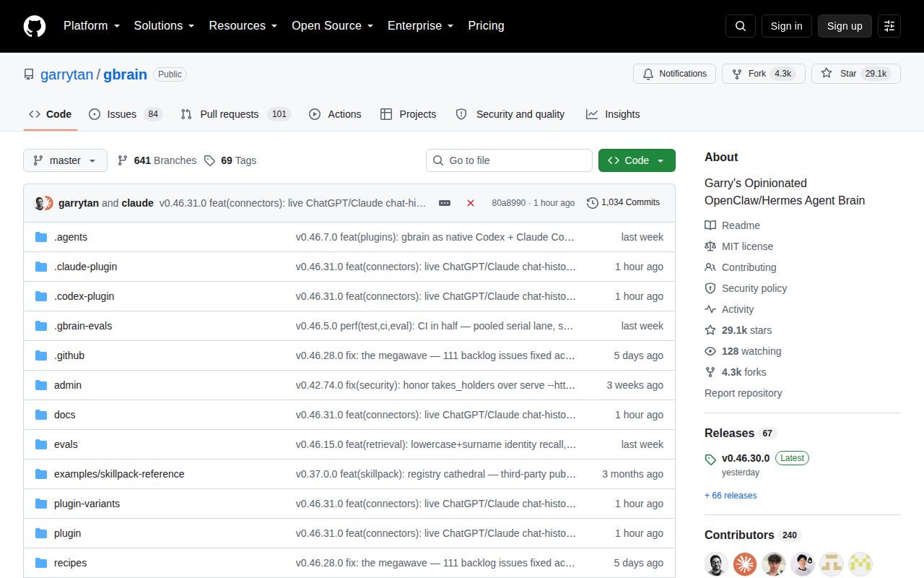The width and height of the screenshot is (924, 578).
Task: Click the Sign in button
Action: tap(786, 26)
